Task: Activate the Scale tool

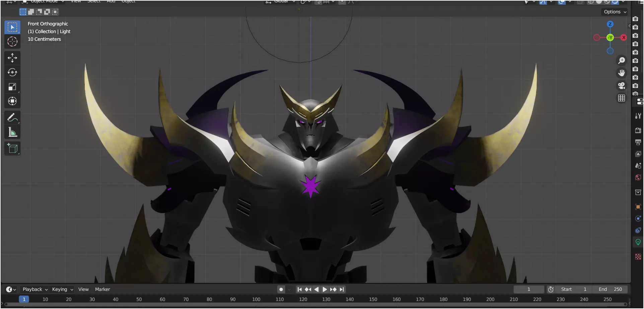Action: click(x=12, y=87)
